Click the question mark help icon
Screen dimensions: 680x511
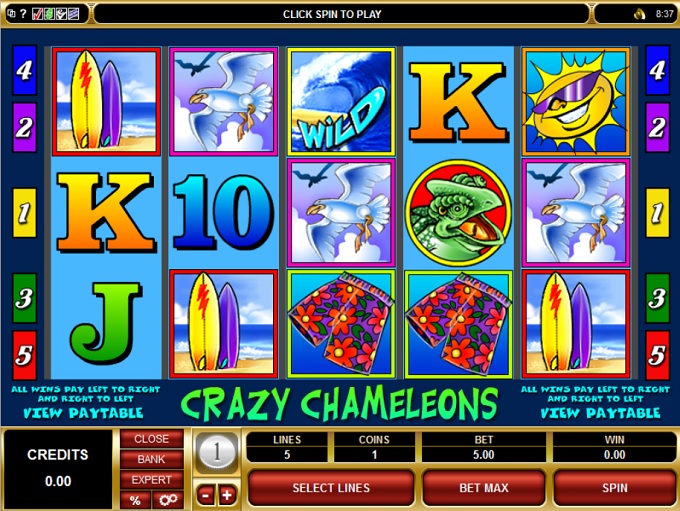pyautogui.click(x=23, y=14)
